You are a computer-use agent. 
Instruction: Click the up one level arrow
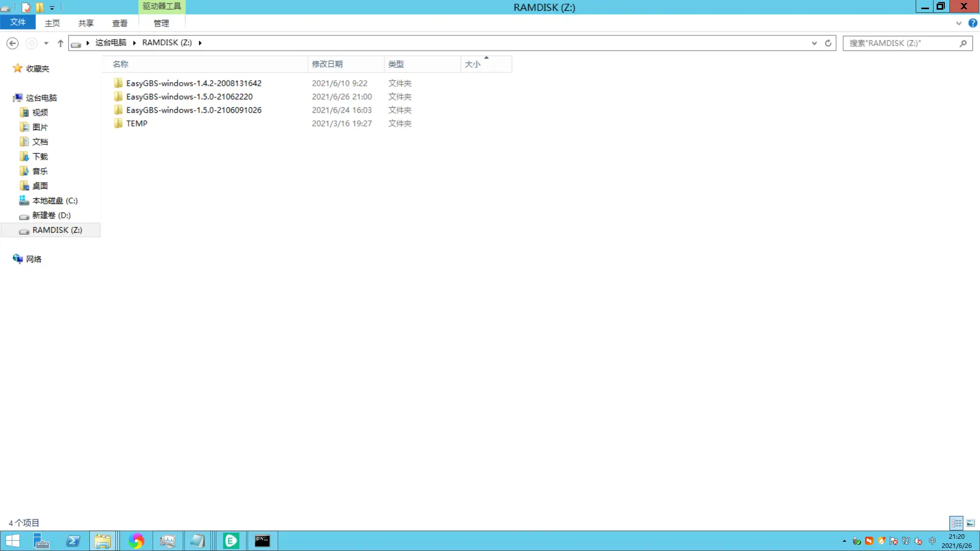tap(60, 43)
